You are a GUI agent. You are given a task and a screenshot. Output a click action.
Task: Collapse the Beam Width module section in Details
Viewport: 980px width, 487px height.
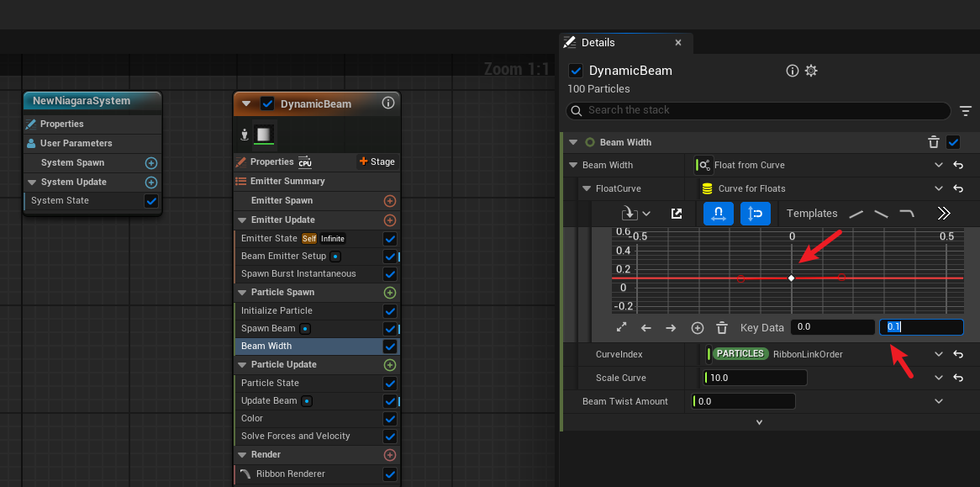pos(573,142)
